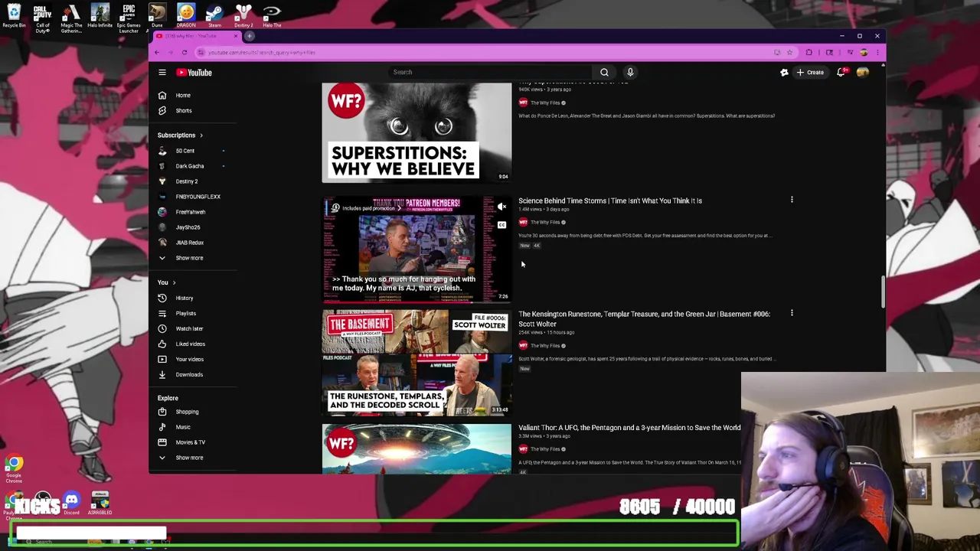Screen dimensions: 980x551
Task: Open Valiant Thor UFO video title
Action: click(629, 428)
